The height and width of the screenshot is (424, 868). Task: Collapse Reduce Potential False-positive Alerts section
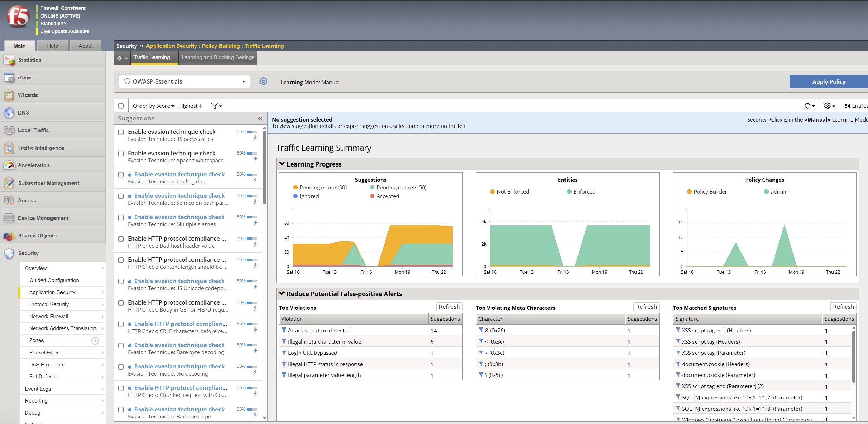[x=282, y=294]
